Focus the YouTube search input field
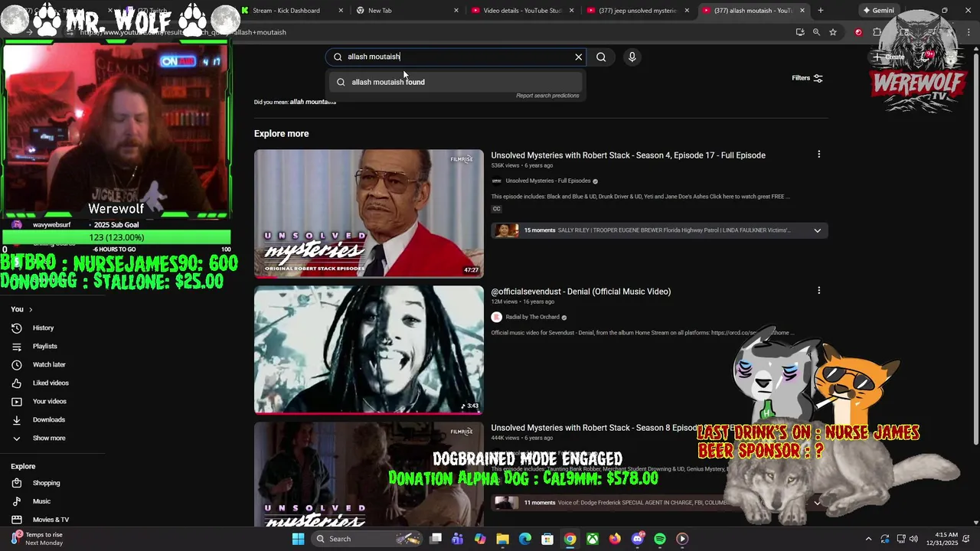Image resolution: width=980 pixels, height=551 pixels. (456, 57)
